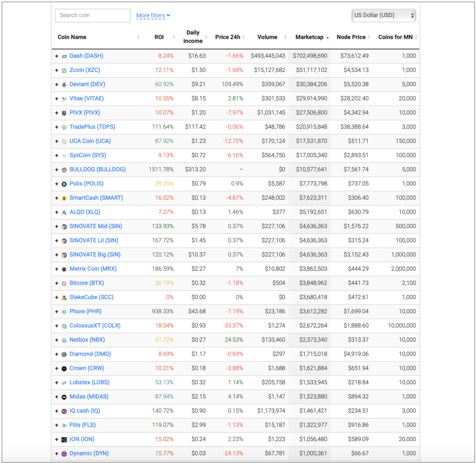Sort table by Coin Name column

[x=72, y=37]
